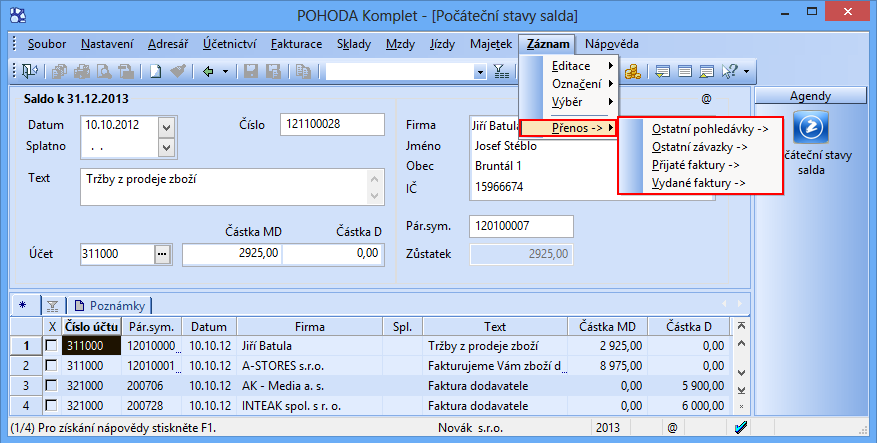The height and width of the screenshot is (443, 877).
Task: Click the Agendy panel header
Action: (x=810, y=96)
